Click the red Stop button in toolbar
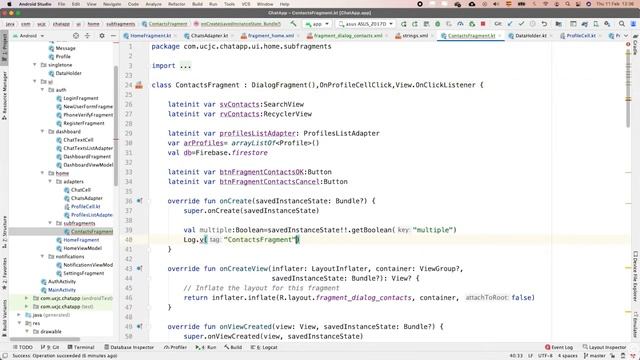The height and width of the screenshot is (360, 640). click(x=483, y=24)
